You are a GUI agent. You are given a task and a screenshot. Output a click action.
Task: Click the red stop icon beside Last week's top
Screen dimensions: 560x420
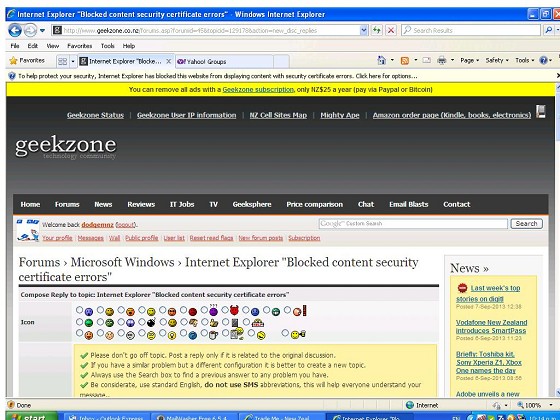click(462, 288)
